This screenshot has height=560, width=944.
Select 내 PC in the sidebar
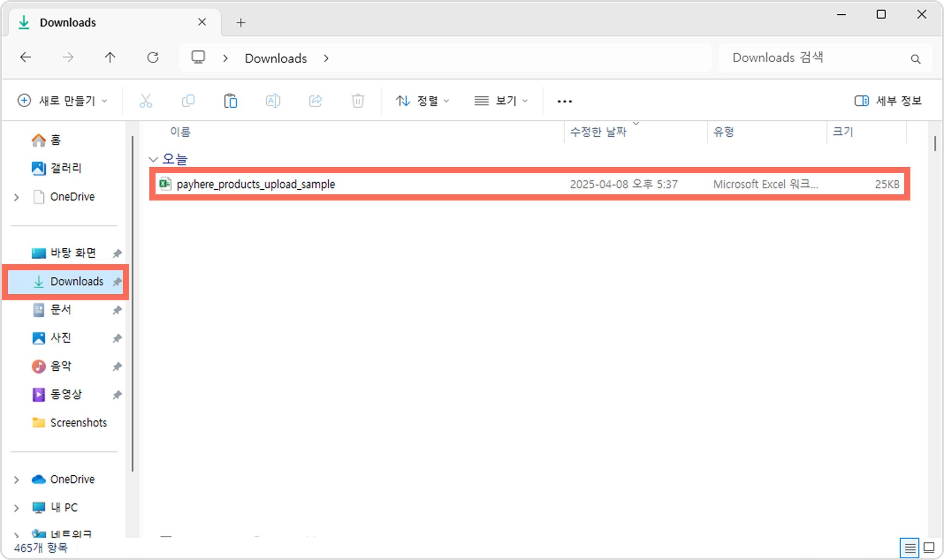click(55, 507)
